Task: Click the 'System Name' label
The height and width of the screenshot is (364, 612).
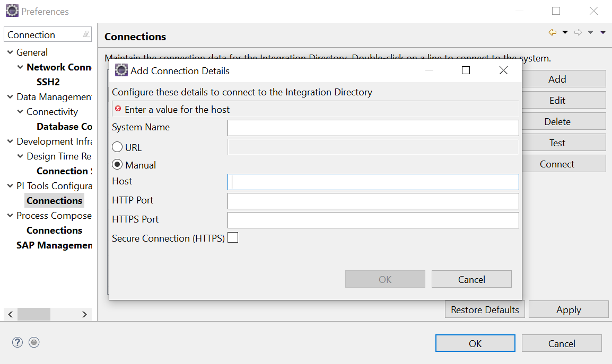Action: tap(141, 127)
